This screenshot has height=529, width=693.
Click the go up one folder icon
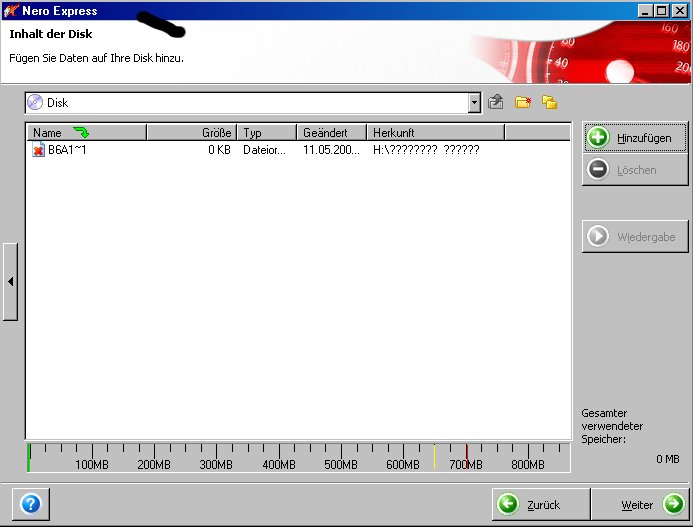coord(495,102)
